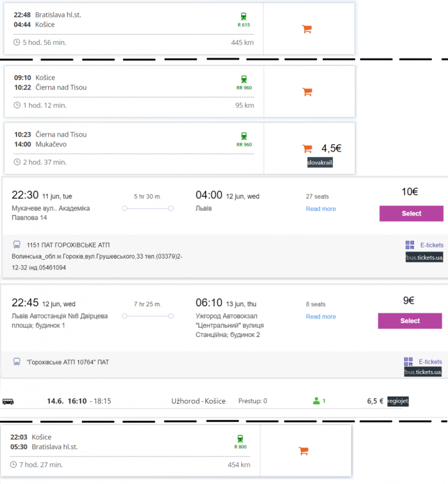The image size is (448, 484).
Task: Click the R 800 train icon
Action: click(240, 438)
